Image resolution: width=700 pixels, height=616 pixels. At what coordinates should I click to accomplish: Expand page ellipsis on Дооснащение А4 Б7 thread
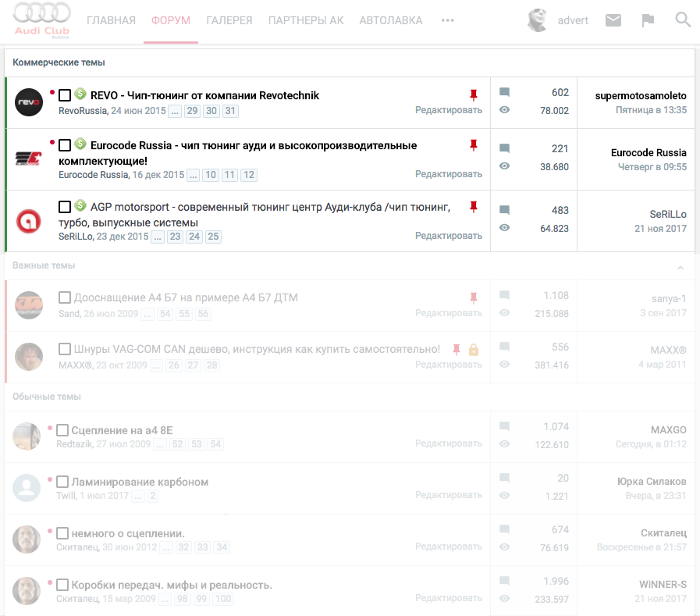pyautogui.click(x=147, y=314)
